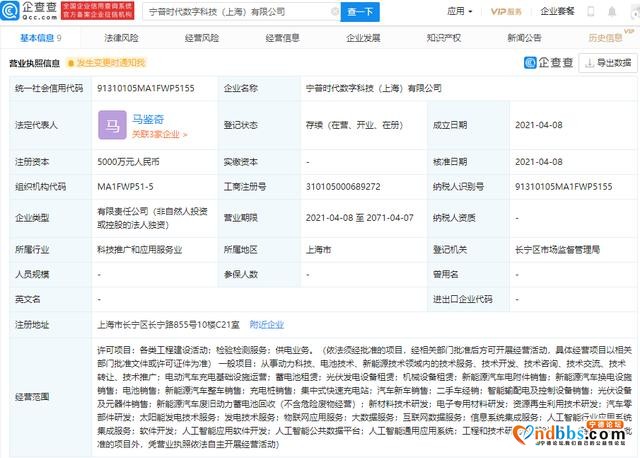This screenshot has width=640, height=458.
Task: Select the 上海市 region value
Action: point(318,250)
